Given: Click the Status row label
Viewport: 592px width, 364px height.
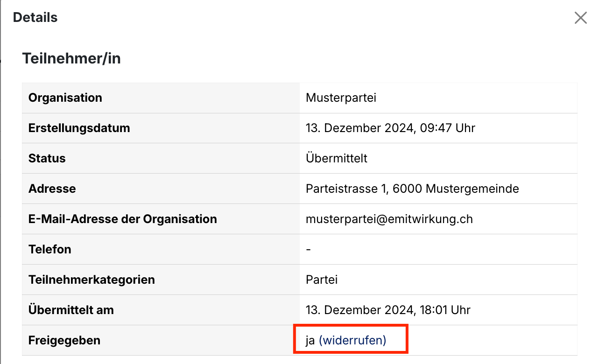Looking at the screenshot, I should pos(47,158).
